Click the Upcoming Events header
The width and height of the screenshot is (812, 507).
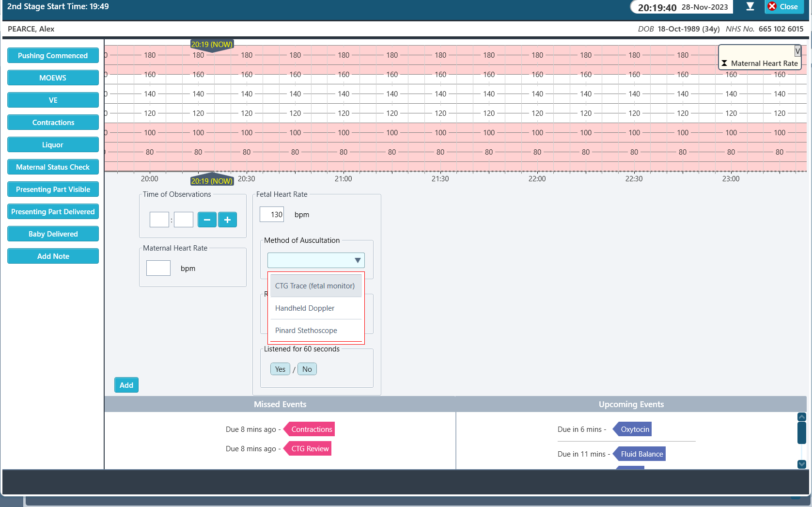631,404
